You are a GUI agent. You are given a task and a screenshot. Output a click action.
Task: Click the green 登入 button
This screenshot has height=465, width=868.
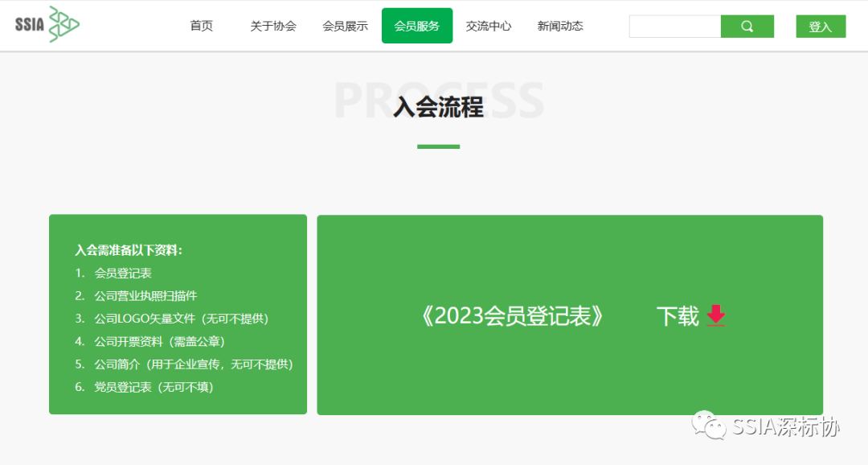820,26
